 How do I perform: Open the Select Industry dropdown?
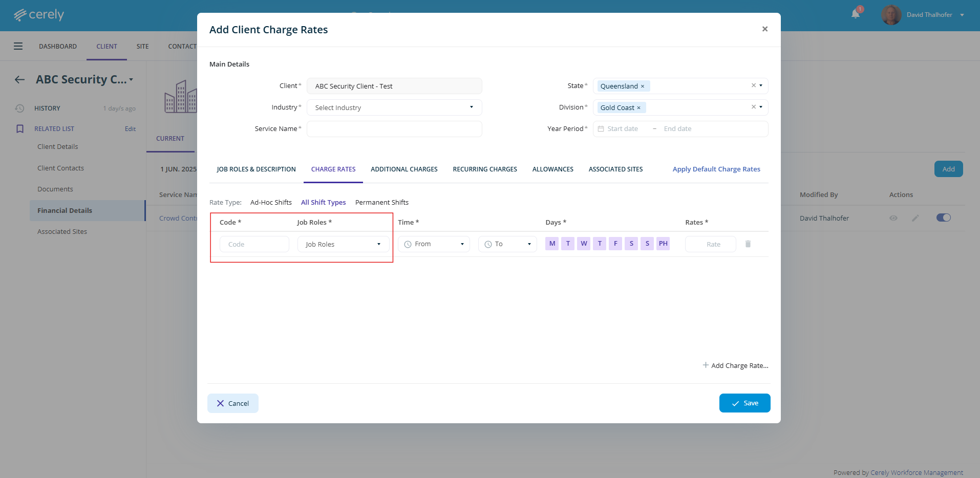pos(394,107)
